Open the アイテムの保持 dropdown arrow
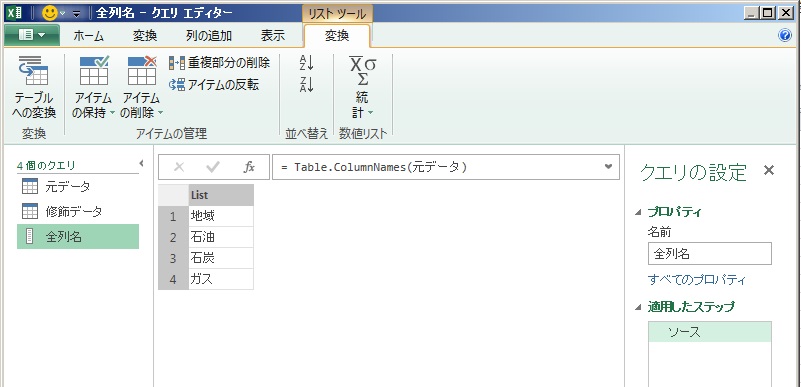 point(113,113)
